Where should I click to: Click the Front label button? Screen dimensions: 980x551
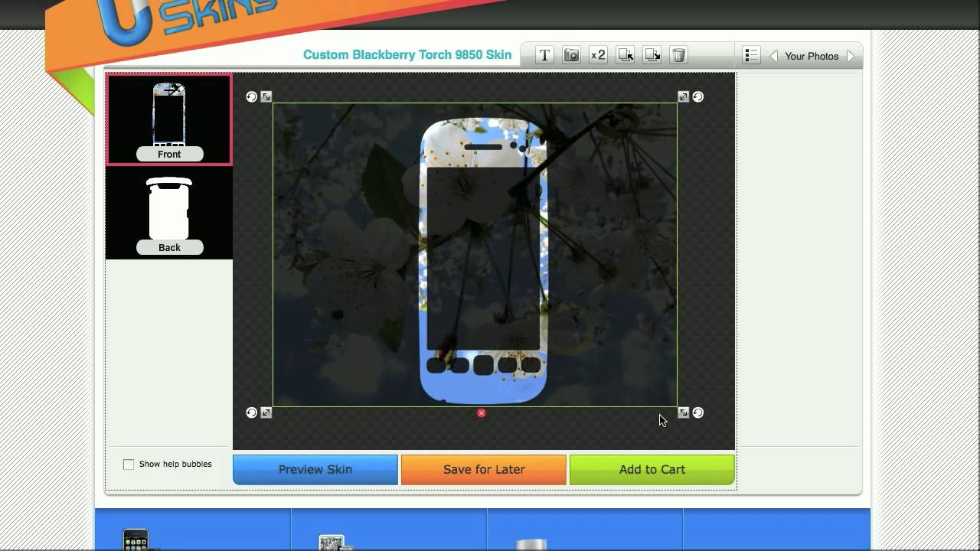[x=169, y=154]
